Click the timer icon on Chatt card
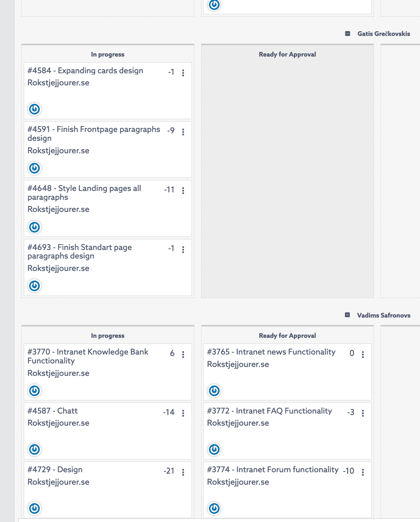This screenshot has height=522, width=420. click(34, 449)
